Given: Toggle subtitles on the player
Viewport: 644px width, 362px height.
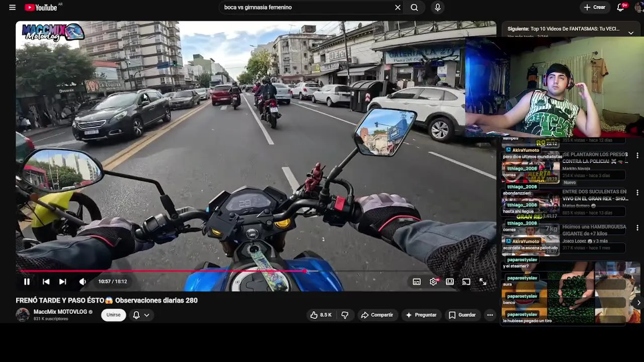Looking at the screenshot, I should (x=417, y=282).
